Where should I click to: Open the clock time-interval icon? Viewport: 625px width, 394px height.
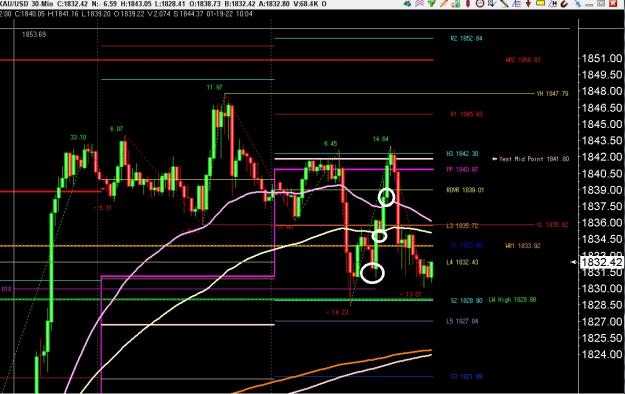point(480,4)
